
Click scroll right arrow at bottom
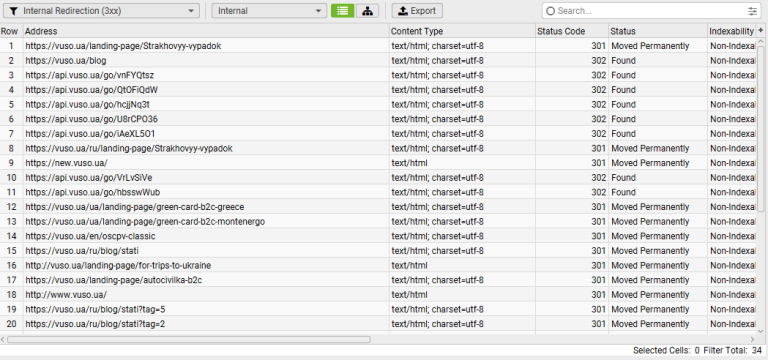[752, 339]
